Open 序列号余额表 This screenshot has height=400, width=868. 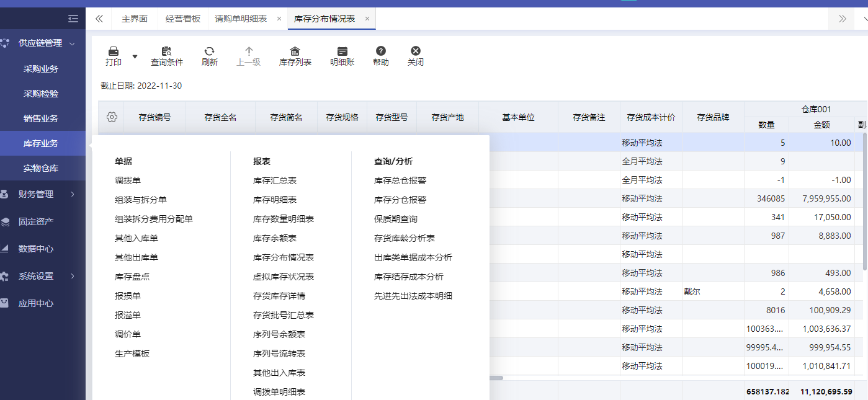279,334
